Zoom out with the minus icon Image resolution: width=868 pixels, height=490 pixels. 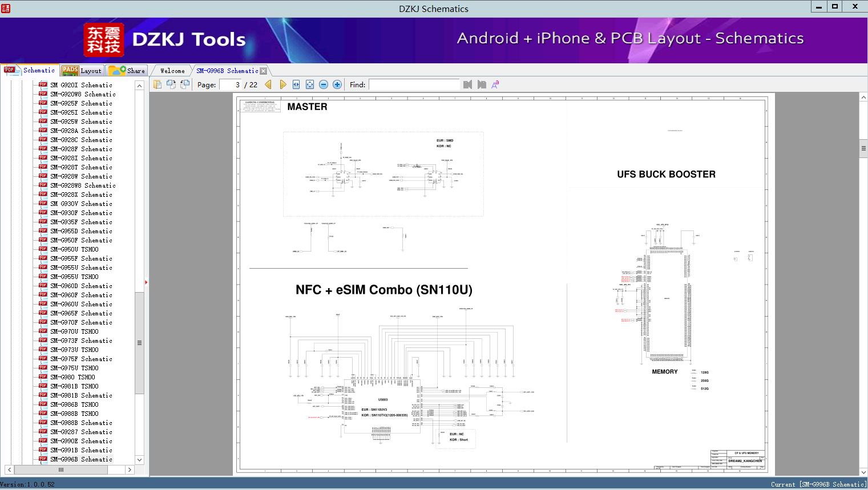(324, 84)
